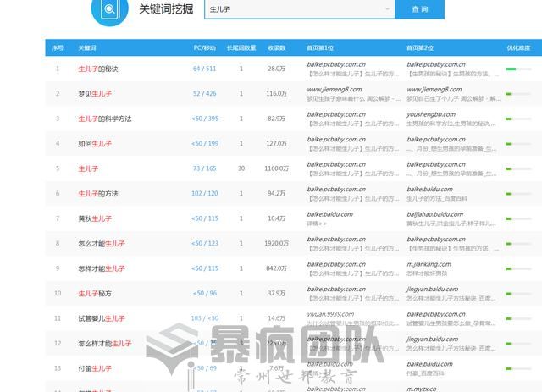Click PC/mobile index 102 / 120
The width and height of the screenshot is (542, 392).
pyautogui.click(x=205, y=193)
